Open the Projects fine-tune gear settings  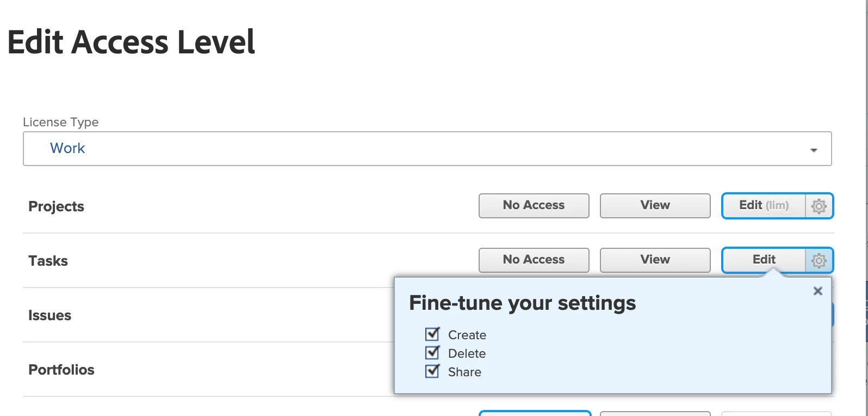(x=819, y=206)
